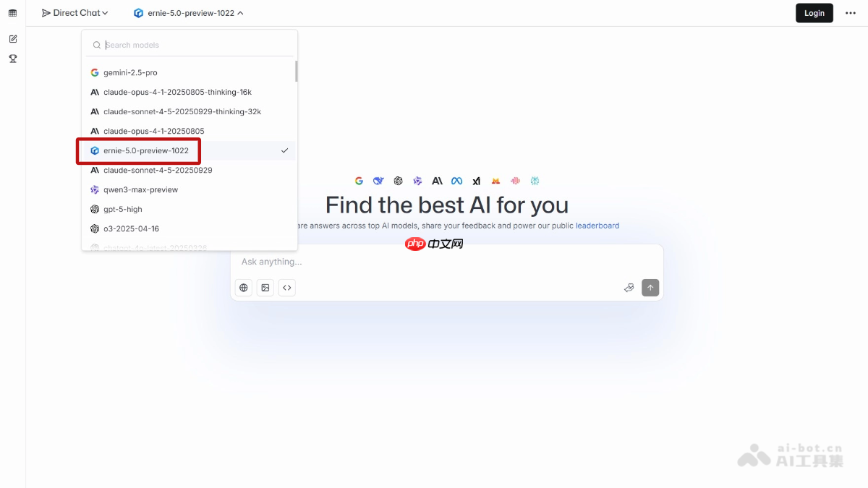Viewport: 868px width, 488px height.
Task: Pick qwen3-max-preview from the list
Action: [189, 189]
